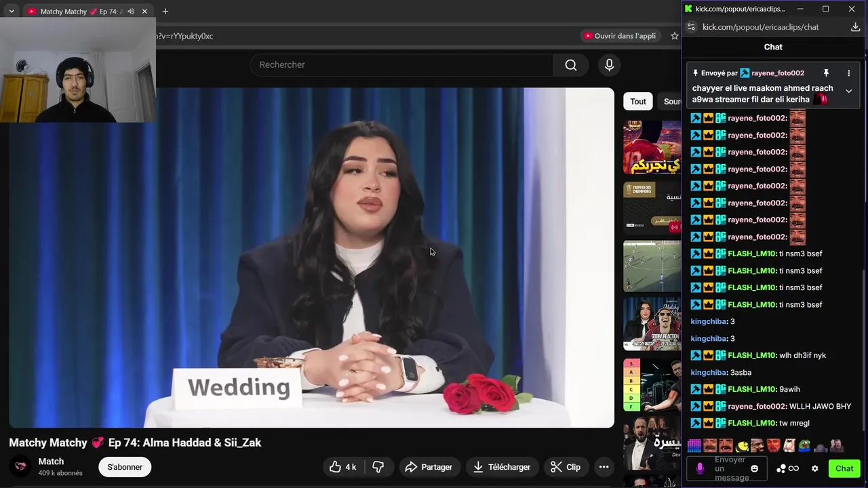
Task: Open channel points bubbles icon
Action: pyautogui.click(x=781, y=468)
